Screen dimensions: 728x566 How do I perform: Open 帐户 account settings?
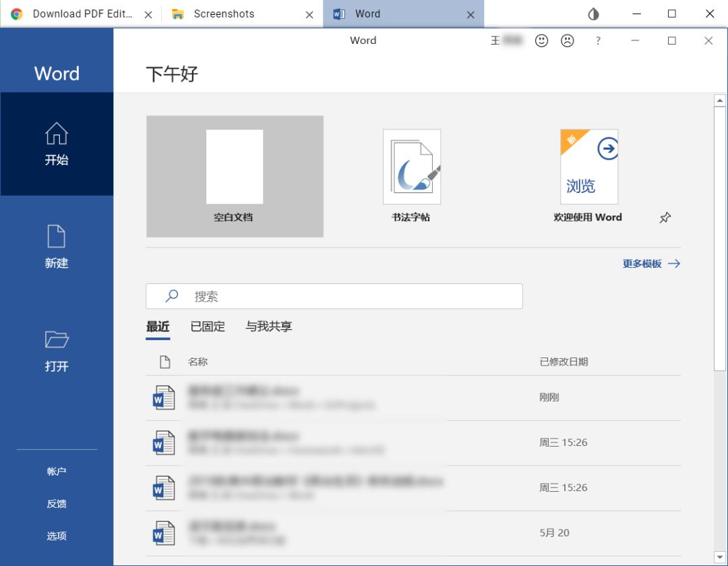tap(57, 472)
